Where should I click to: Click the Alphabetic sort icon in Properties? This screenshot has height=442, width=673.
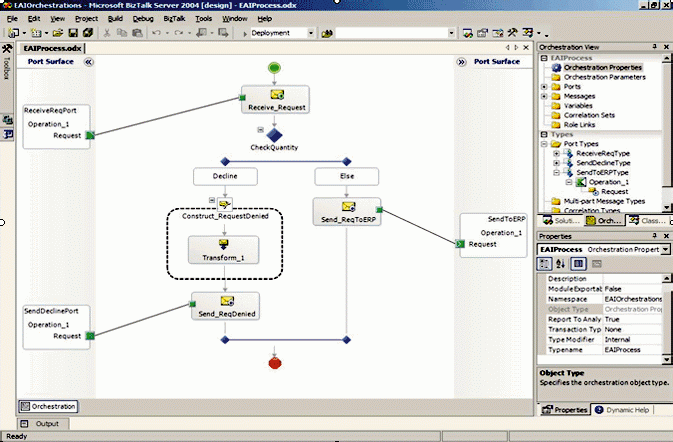point(562,263)
